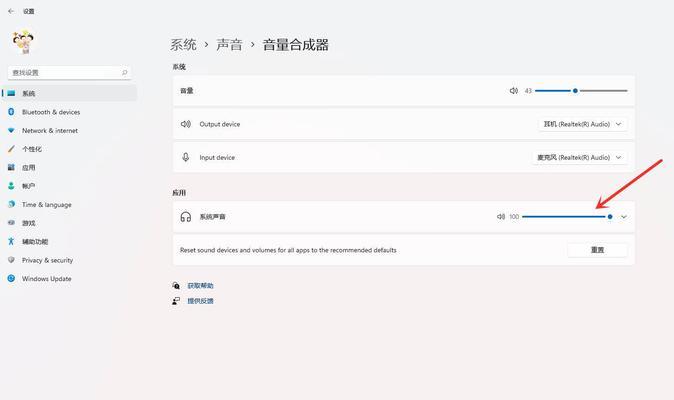This screenshot has height=400, width=674.
Task: Click the 重置 reset button
Action: pos(597,250)
